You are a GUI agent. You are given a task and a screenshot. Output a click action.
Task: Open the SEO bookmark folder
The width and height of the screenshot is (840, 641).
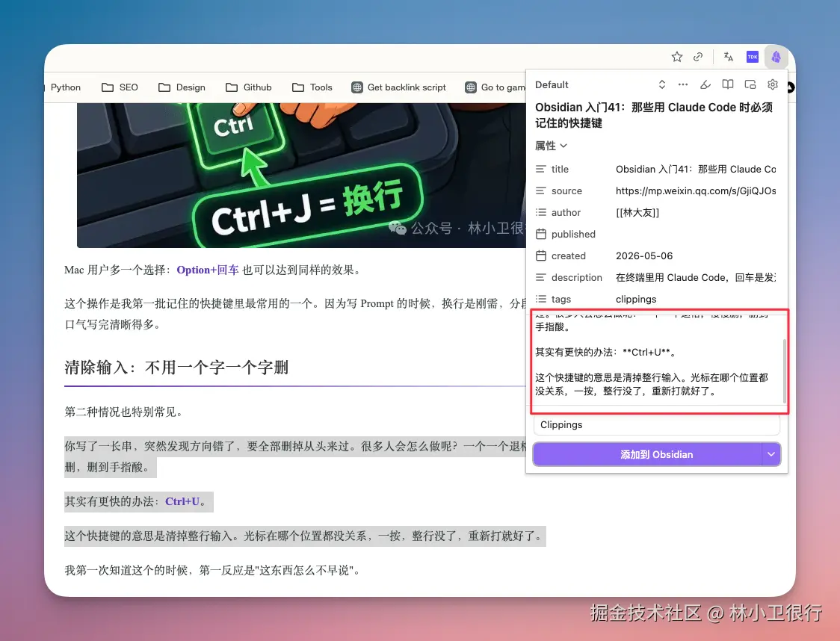(x=120, y=87)
